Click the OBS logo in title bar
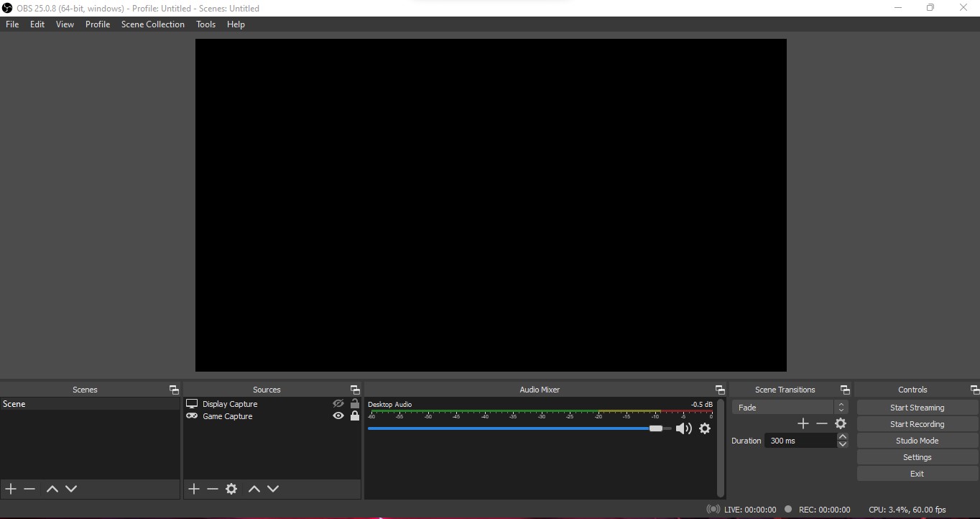The width and height of the screenshot is (980, 519). [x=8, y=8]
